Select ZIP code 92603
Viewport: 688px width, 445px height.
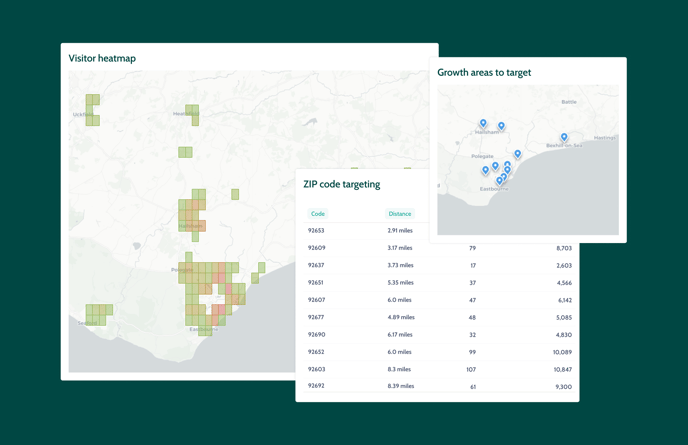click(x=316, y=369)
